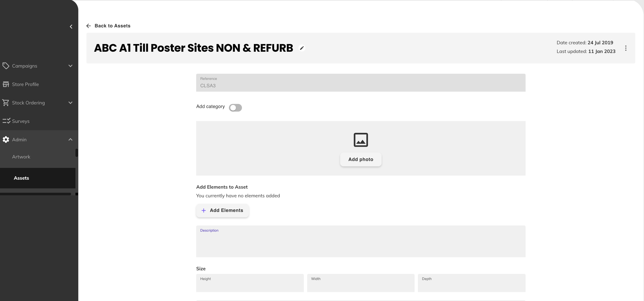Open the Artwork menu item
The image size is (644, 301).
tap(21, 157)
